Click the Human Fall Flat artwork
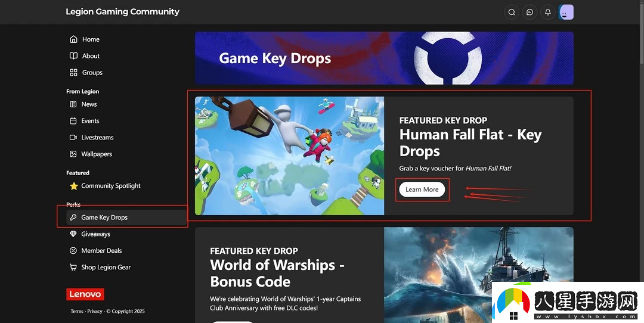Viewport: 644px width, 323px height. [x=290, y=156]
